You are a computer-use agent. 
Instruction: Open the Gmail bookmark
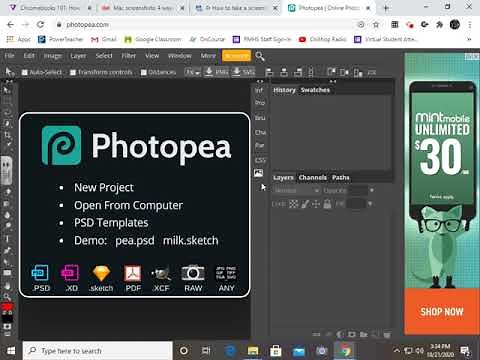[x=104, y=39]
